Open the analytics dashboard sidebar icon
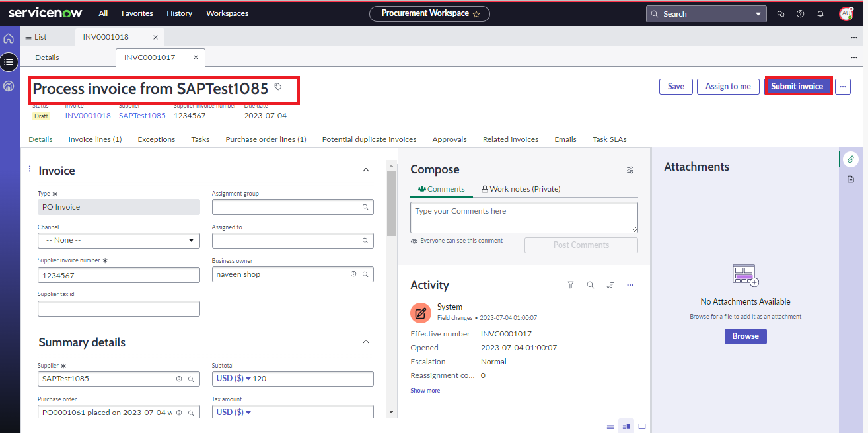Viewport: 868px width, 433px height. (9, 86)
